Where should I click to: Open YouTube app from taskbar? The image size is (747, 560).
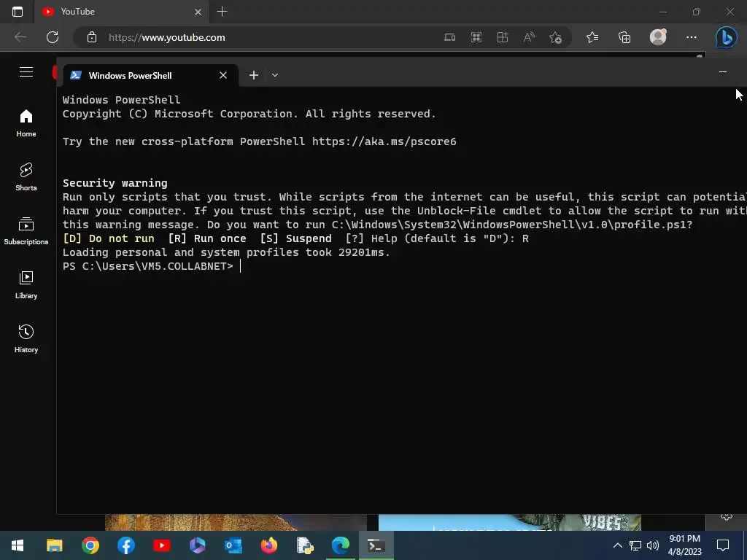[161, 545]
